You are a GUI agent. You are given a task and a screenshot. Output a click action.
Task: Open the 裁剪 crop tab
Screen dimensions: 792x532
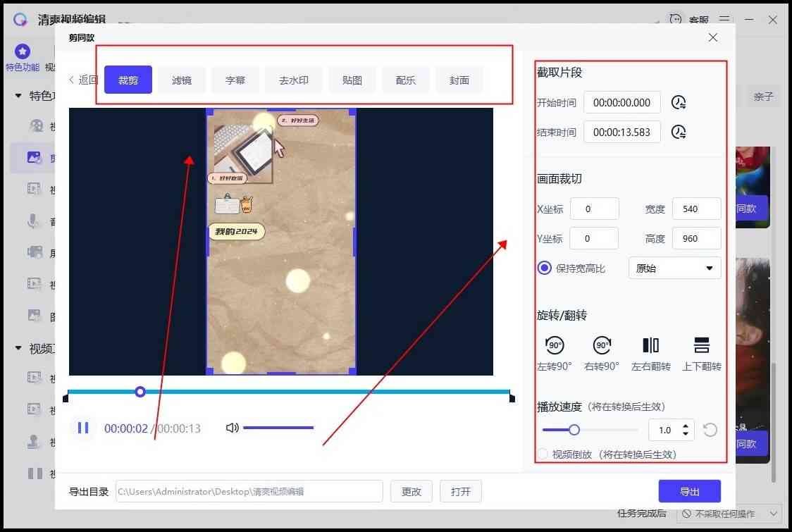128,80
